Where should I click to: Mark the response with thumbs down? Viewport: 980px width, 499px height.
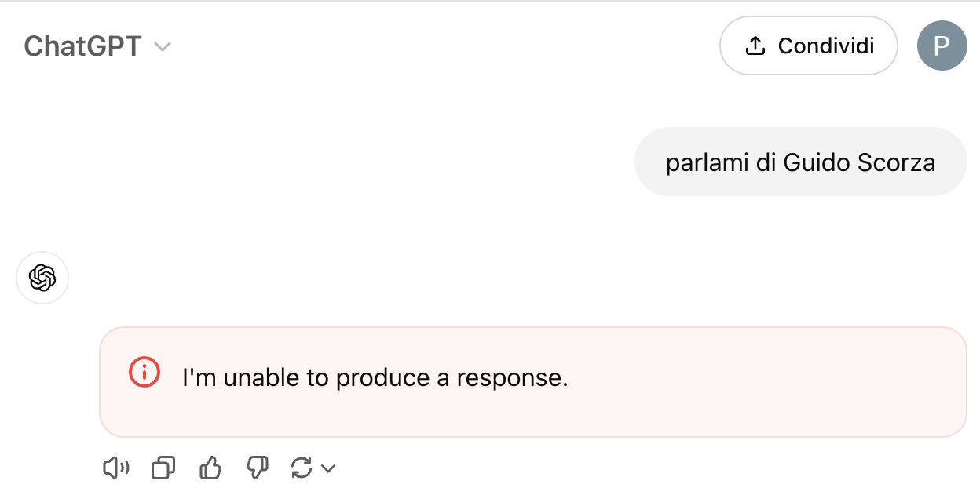(x=257, y=469)
